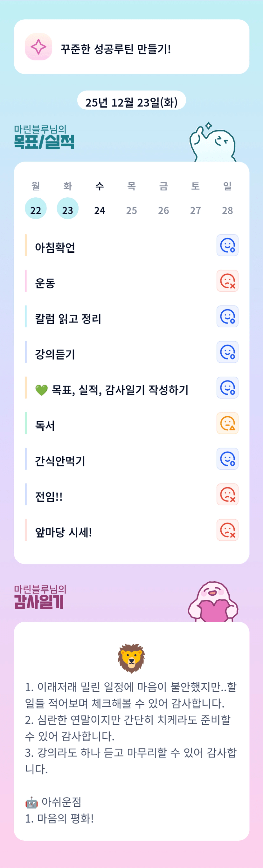
Task: Click the white ghost mascot near 목표/실적
Action: click(x=212, y=144)
